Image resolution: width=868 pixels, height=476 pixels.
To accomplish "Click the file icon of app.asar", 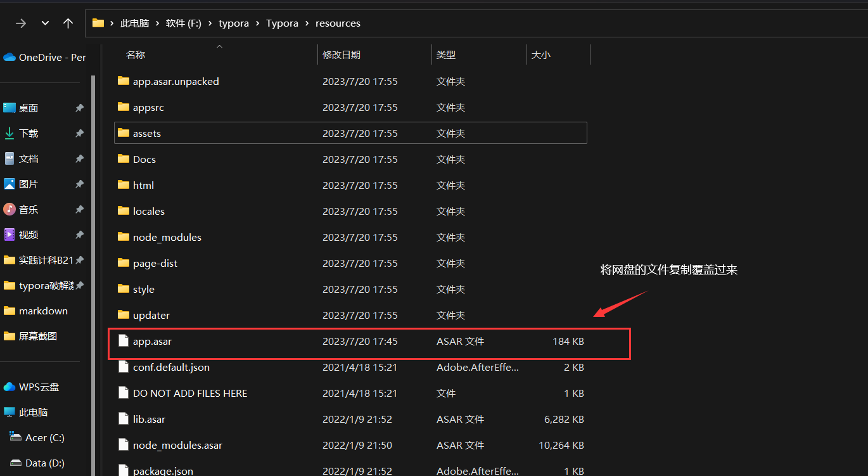I will tap(124, 341).
